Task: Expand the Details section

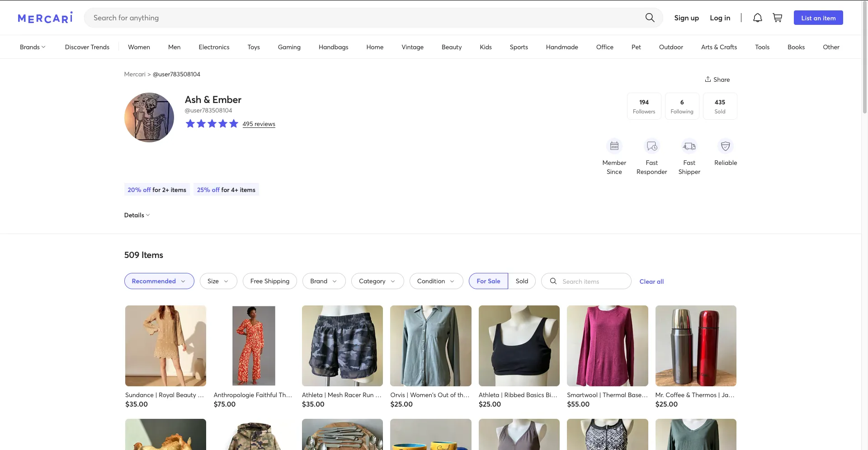Action: point(137,215)
